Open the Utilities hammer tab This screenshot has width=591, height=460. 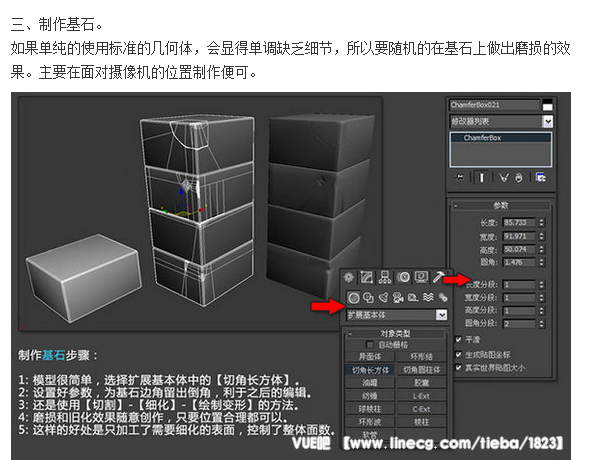tap(438, 278)
